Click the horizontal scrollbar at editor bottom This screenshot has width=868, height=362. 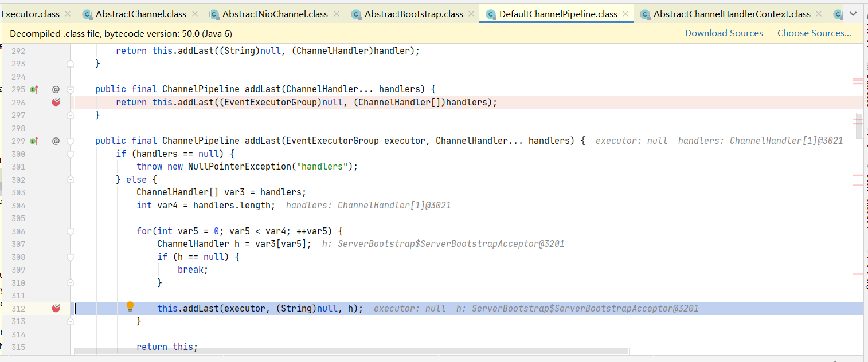(351, 351)
